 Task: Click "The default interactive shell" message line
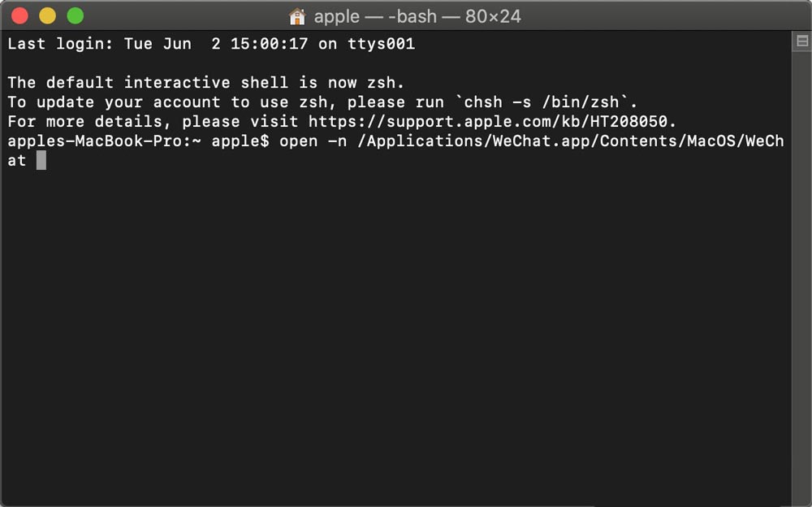coord(205,83)
